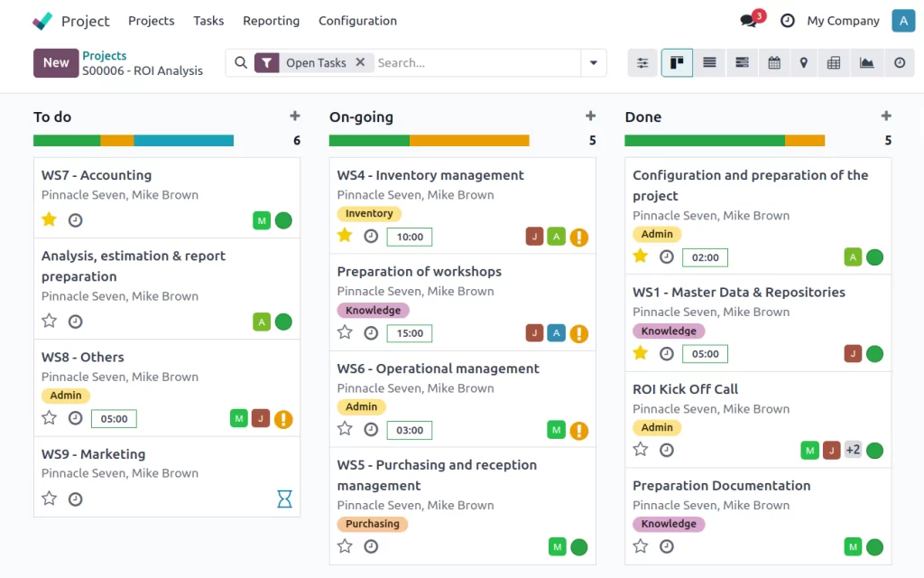924x578 pixels.
Task: Open the map view
Action: pyautogui.click(x=803, y=63)
